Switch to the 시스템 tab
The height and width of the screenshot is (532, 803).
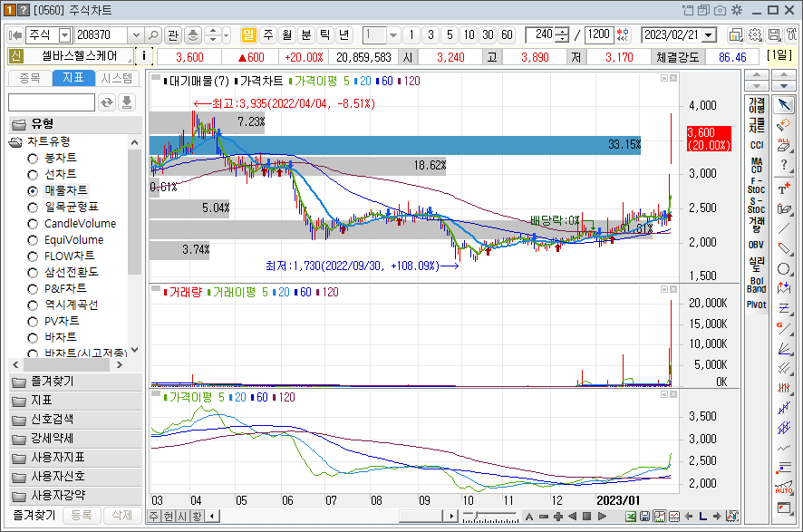[117, 78]
